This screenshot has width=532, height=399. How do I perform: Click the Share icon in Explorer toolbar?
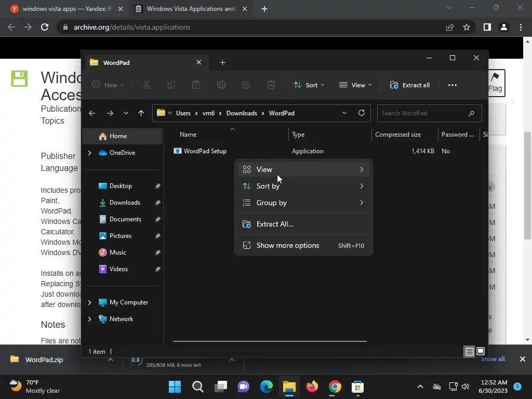246,85
